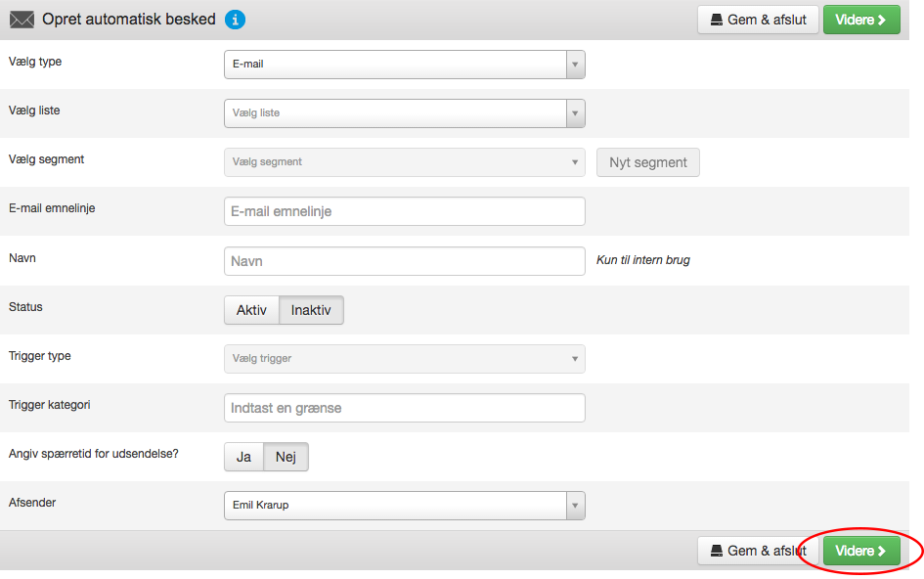Focus the E-mail emnelinje input field

404,211
